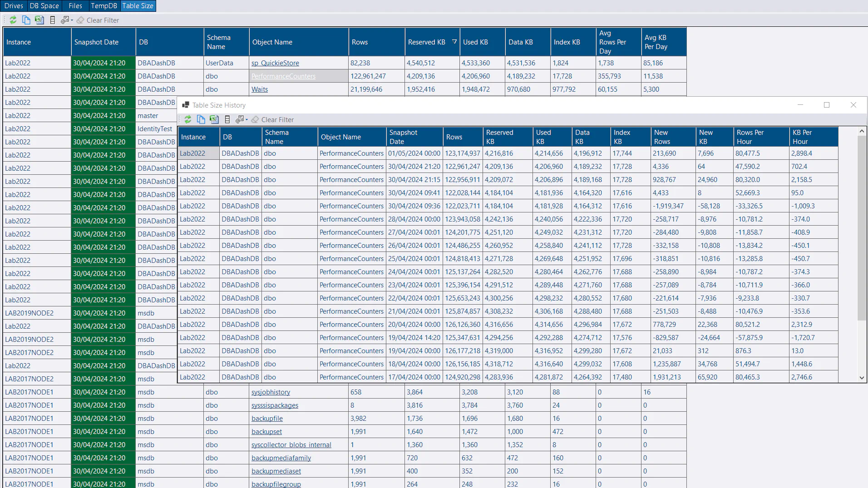This screenshot has width=868, height=488.
Task: Open column layout options in main toolbar
Action: (53, 20)
